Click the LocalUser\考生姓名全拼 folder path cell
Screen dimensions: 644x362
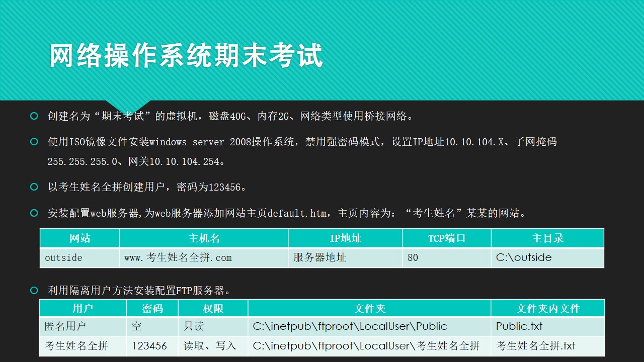[369, 346]
